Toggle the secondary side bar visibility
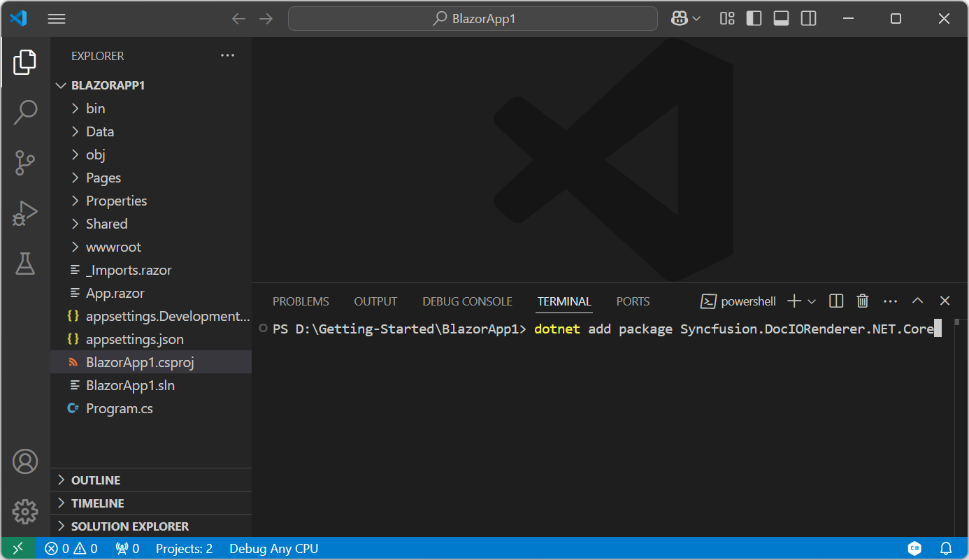Viewport: 969px width, 560px height. click(809, 19)
